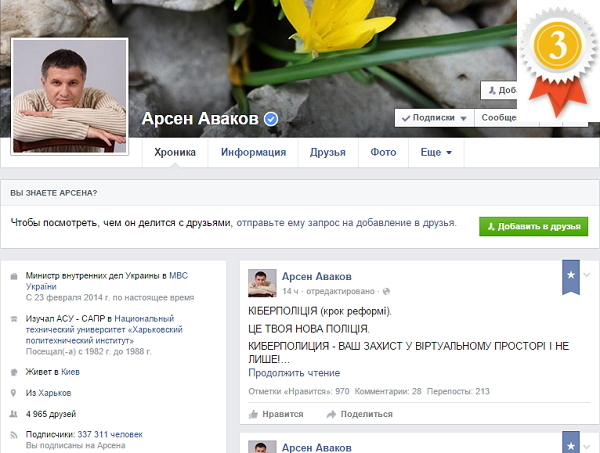The height and width of the screenshot is (453, 600).
Task: Open the Подписки dropdown button
Action: point(434,118)
